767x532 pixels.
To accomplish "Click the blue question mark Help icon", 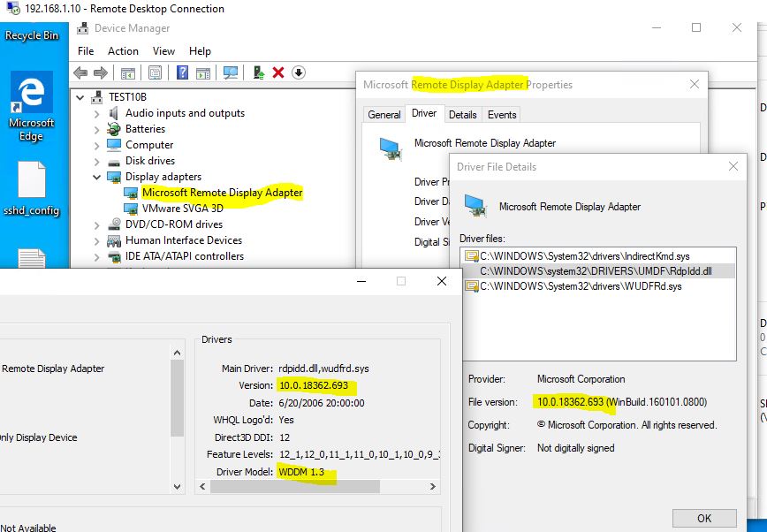I will (x=182, y=73).
